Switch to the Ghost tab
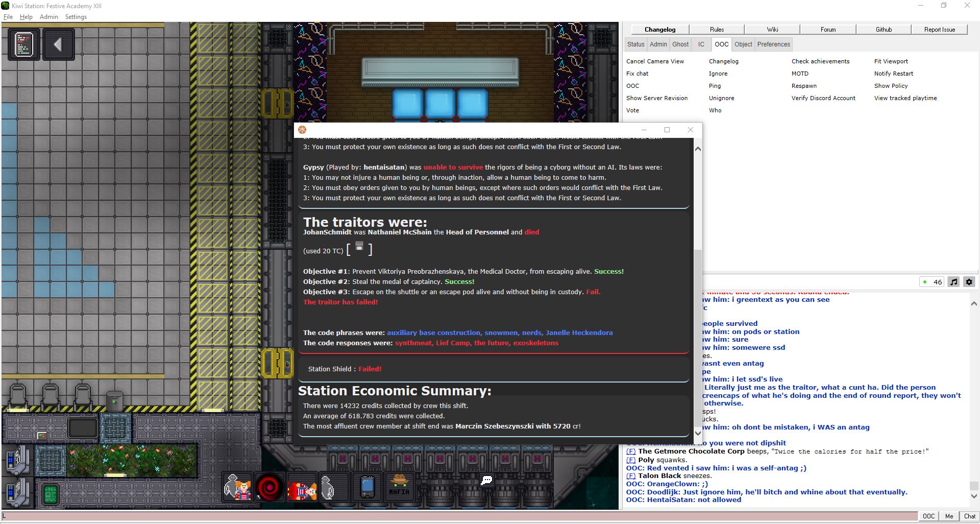Image resolution: width=980 pixels, height=524 pixels. click(680, 44)
